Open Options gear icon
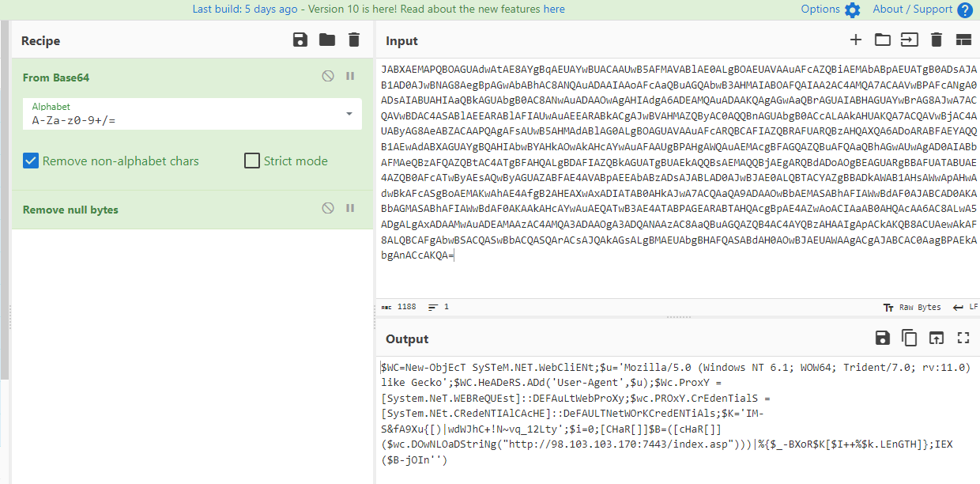 [852, 10]
